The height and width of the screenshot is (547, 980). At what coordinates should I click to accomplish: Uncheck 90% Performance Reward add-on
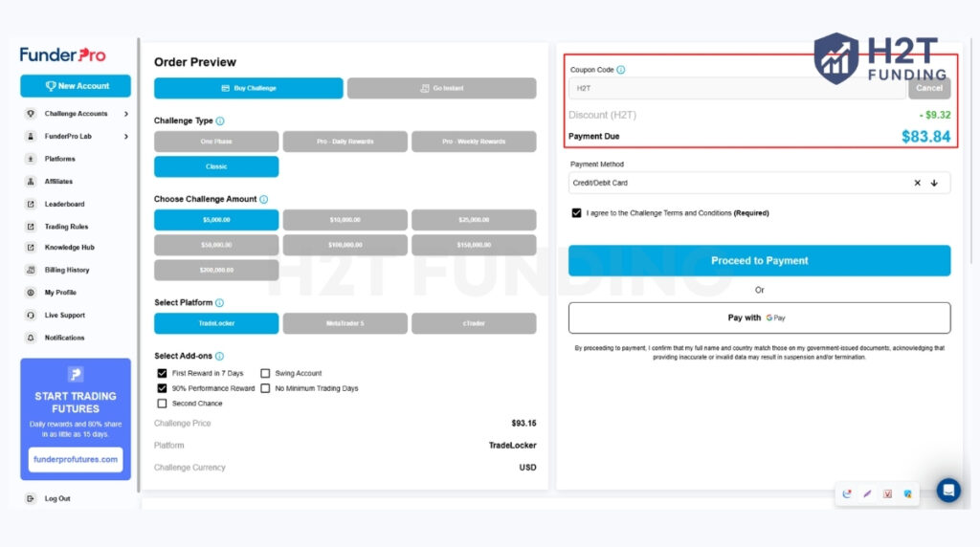point(162,387)
